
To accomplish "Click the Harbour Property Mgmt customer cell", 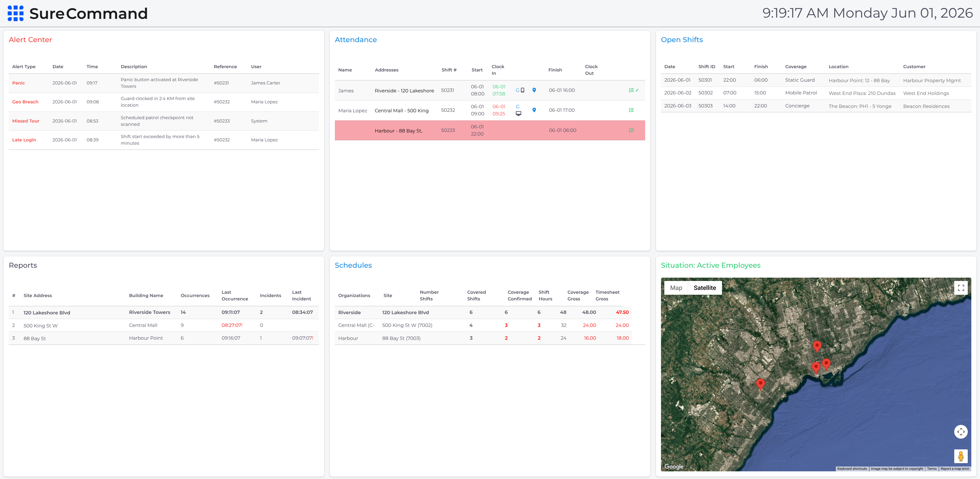I will coord(932,80).
